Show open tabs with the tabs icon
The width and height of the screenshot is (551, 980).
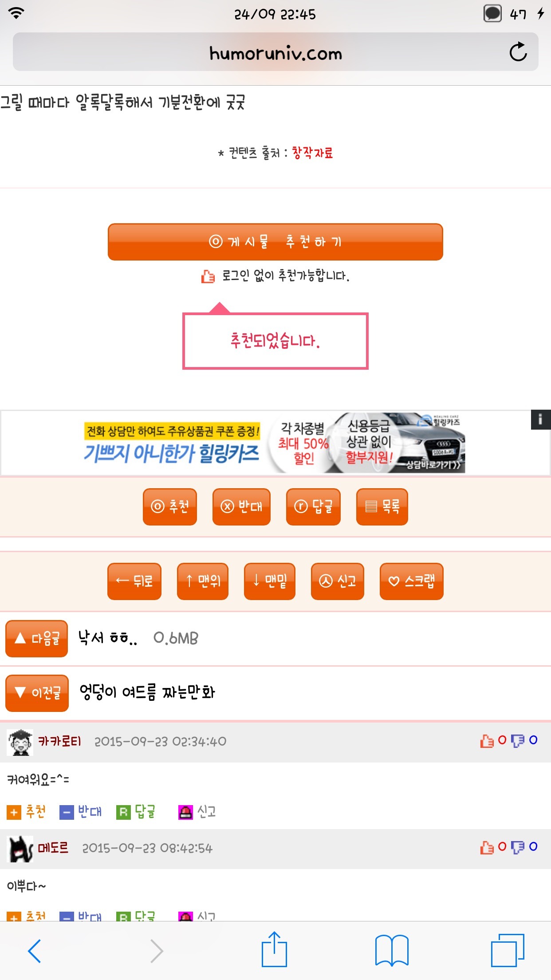pyautogui.click(x=508, y=950)
